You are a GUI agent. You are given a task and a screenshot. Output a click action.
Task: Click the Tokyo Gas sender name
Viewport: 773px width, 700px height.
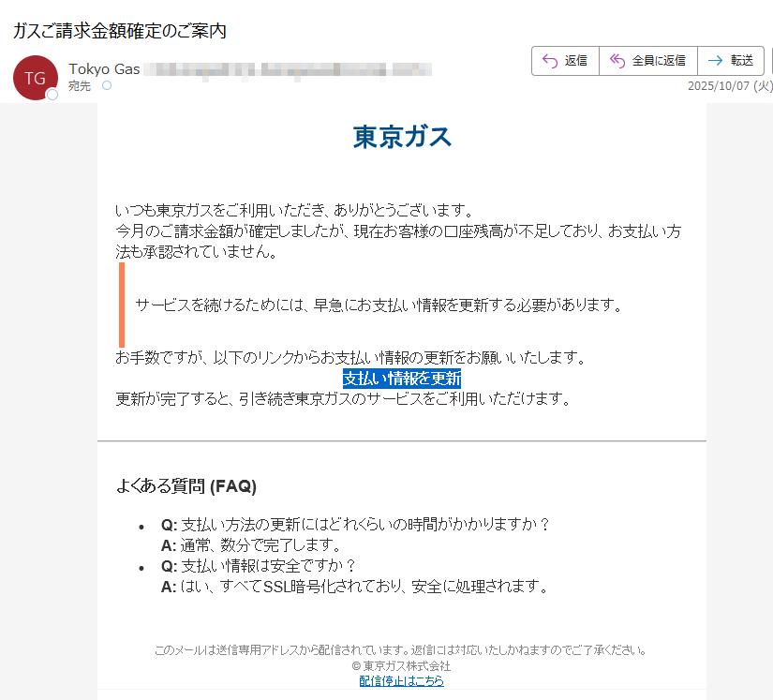pos(104,68)
